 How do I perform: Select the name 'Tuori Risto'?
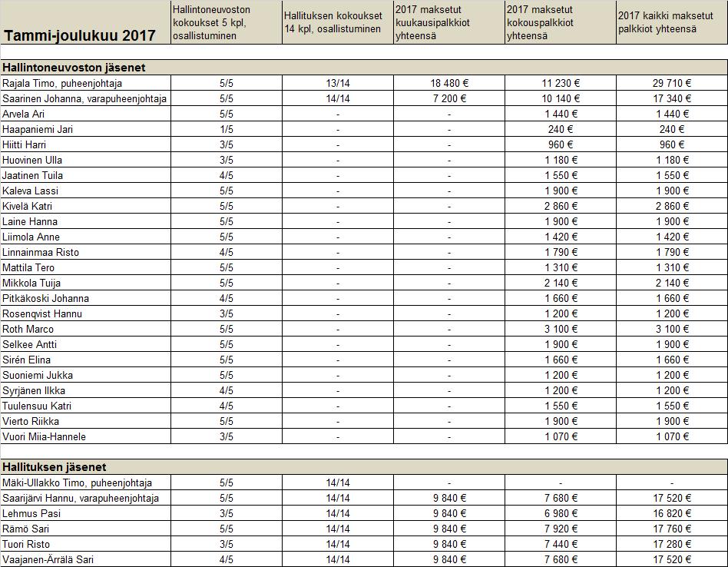[26, 544]
